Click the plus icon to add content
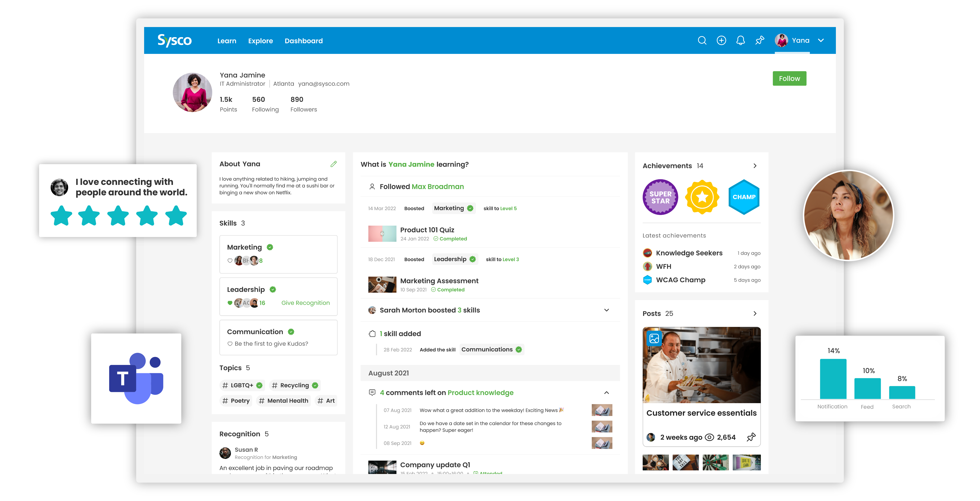This screenshot has height=501, width=980. click(x=721, y=40)
